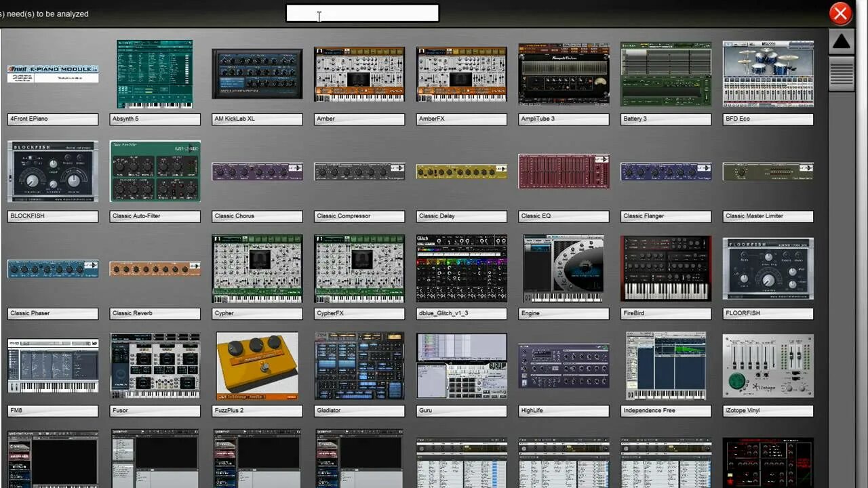The width and height of the screenshot is (868, 488).
Task: Select the BLOCKFISH compressor thumbnail
Action: (53, 171)
